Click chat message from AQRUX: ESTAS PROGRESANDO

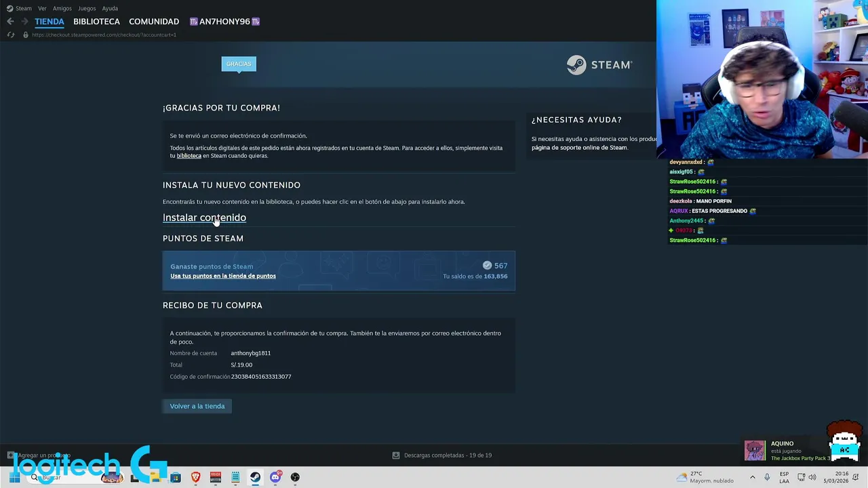(712, 211)
